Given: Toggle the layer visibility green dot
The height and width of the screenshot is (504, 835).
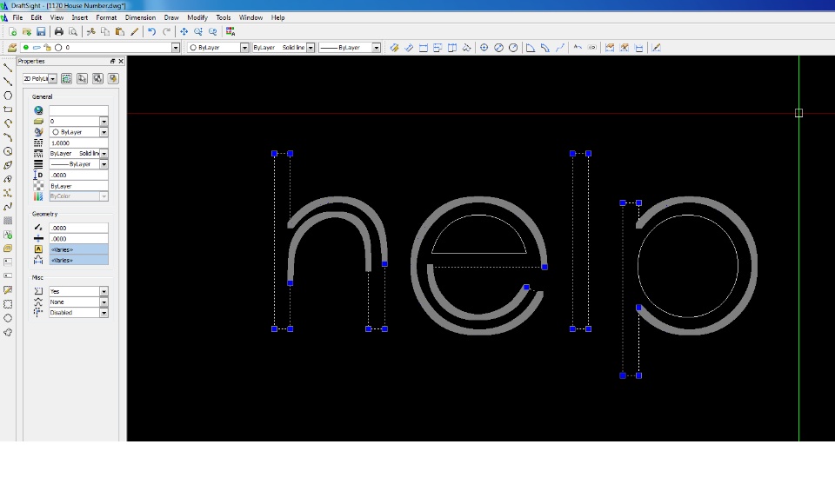Looking at the screenshot, I should (x=25, y=48).
